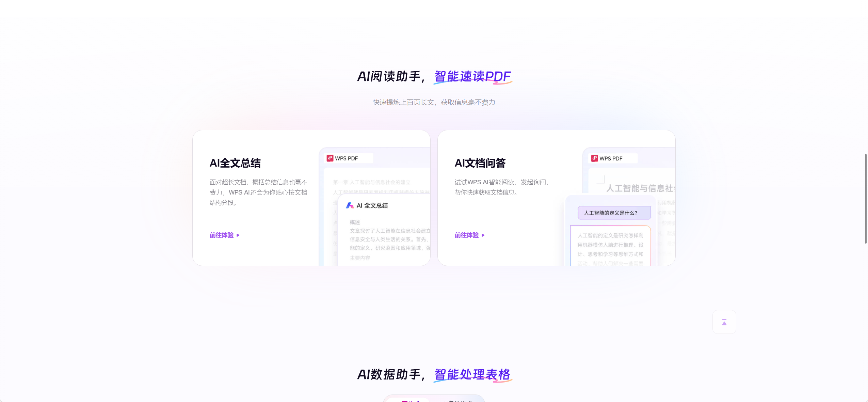
Task: Click the 主要内容 label in the summary preview
Action: click(360, 258)
